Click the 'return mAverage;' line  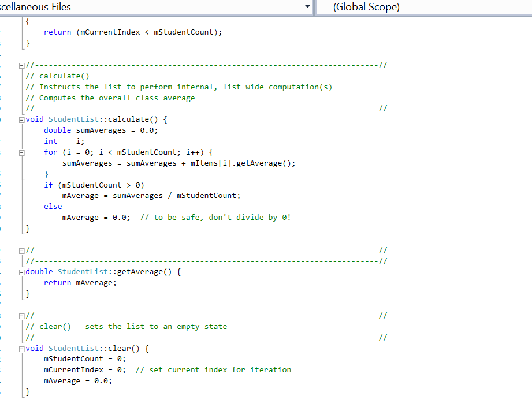pyautogui.click(x=80, y=283)
